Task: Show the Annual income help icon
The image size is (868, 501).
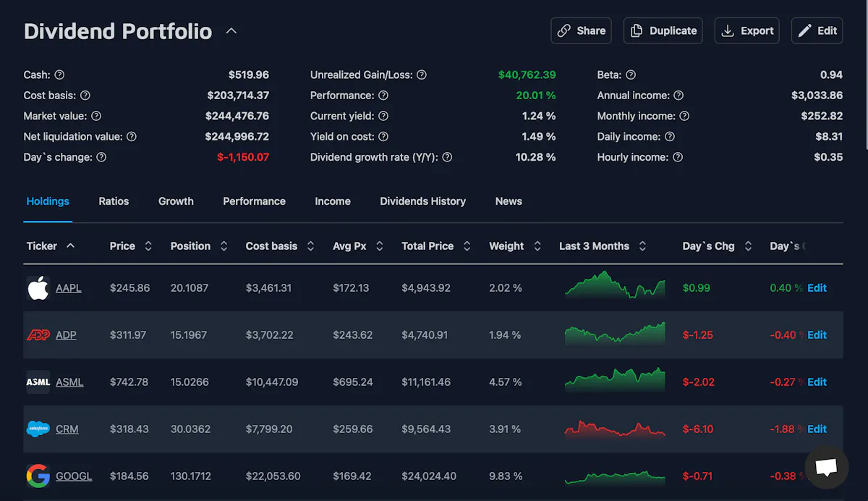Action: [x=678, y=96]
